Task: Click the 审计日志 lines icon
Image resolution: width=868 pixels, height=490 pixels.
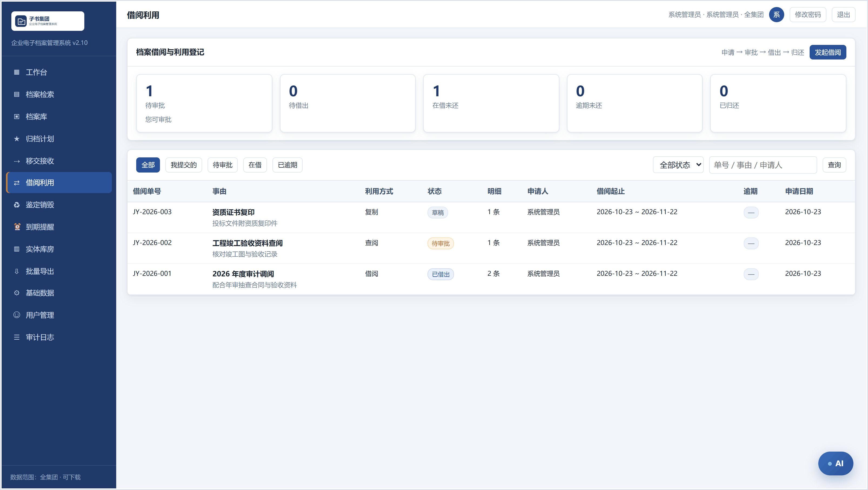Action: pyautogui.click(x=16, y=337)
